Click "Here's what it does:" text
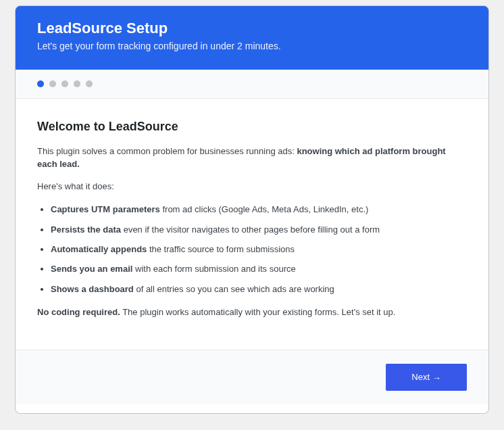The image size is (504, 430). [76, 187]
